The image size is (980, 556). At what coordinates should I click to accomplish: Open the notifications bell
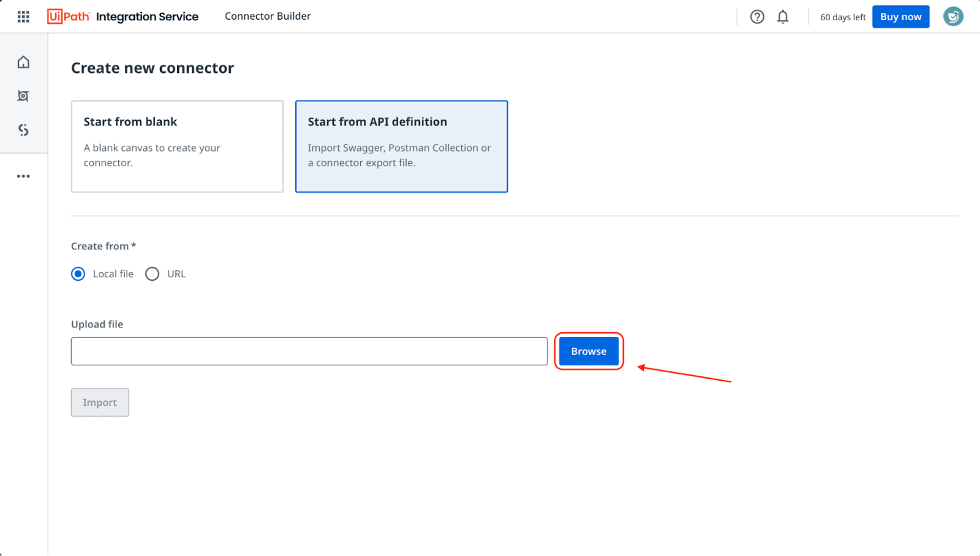tap(783, 17)
